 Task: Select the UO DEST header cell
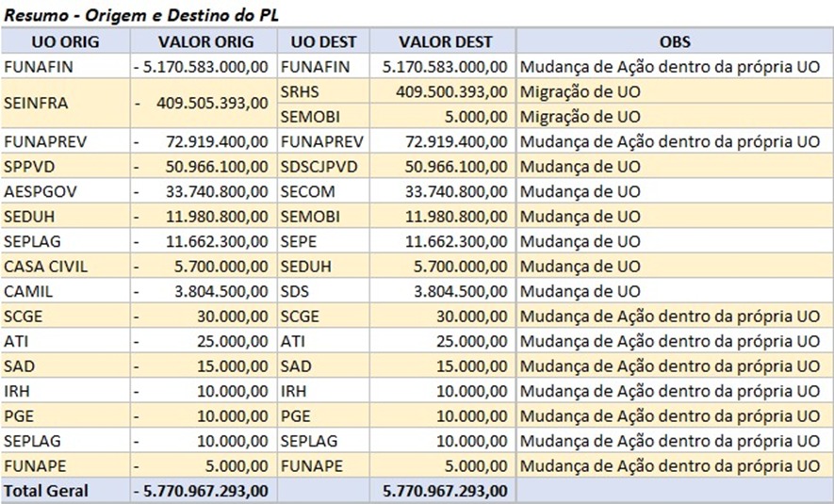[x=323, y=41]
